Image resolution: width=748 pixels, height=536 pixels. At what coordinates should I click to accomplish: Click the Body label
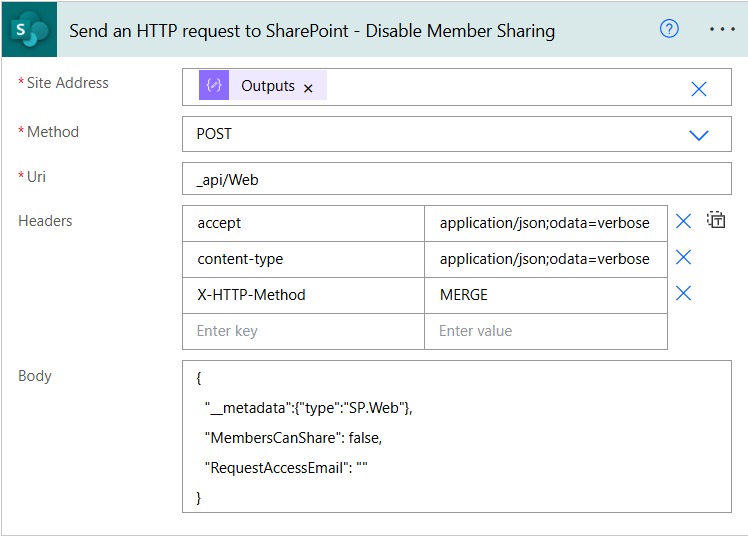pyautogui.click(x=35, y=376)
